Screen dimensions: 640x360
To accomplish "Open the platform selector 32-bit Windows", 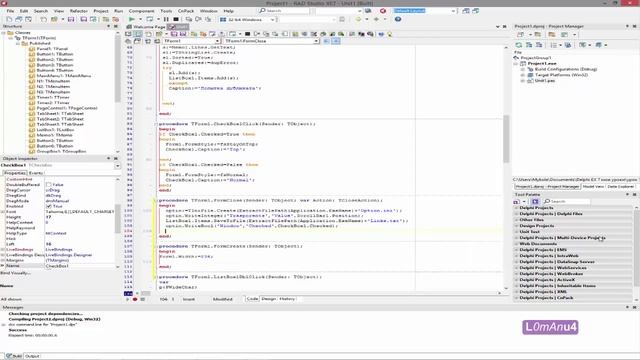I will point(248,19).
